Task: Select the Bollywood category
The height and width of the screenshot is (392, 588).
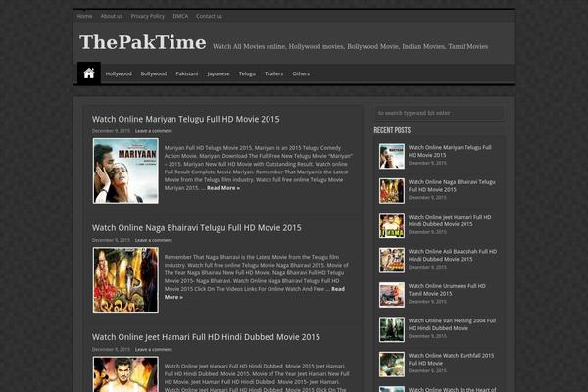Action: pos(154,73)
